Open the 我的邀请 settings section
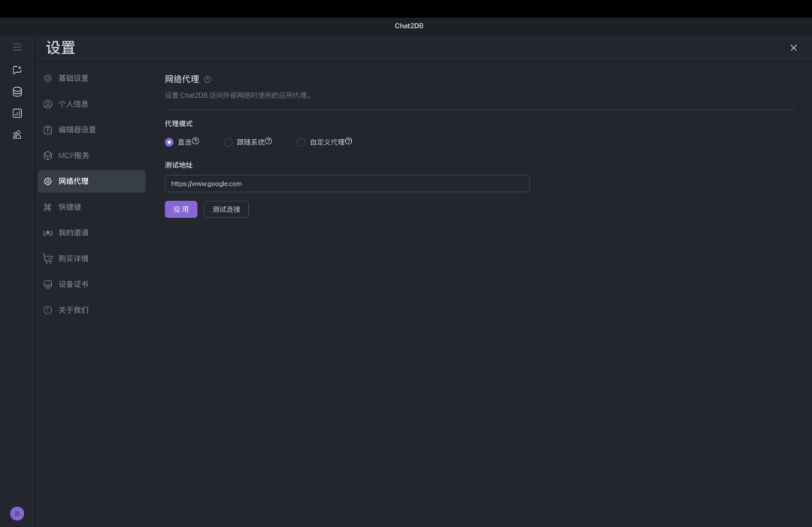 [92, 233]
